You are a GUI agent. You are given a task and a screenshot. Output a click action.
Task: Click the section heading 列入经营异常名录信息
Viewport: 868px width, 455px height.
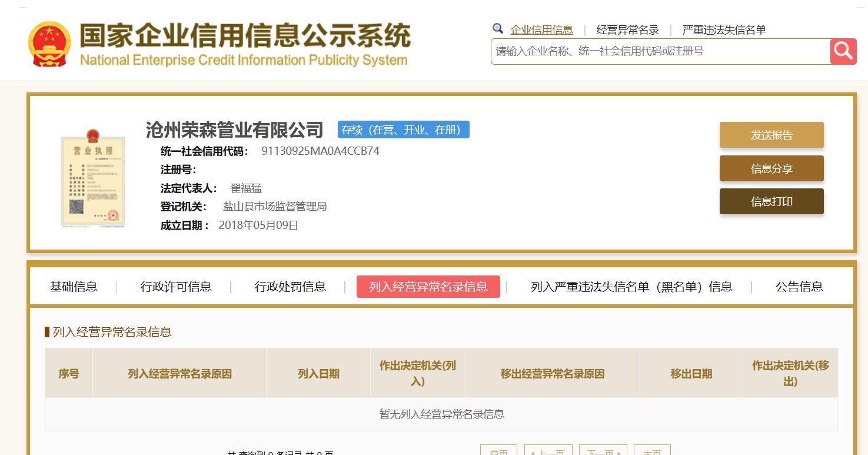pyautogui.click(x=112, y=332)
